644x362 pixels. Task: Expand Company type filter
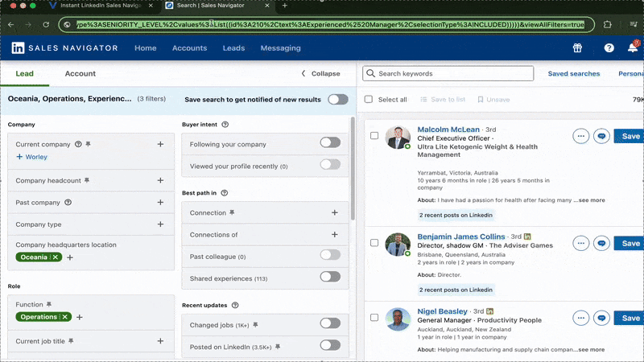pos(160,224)
